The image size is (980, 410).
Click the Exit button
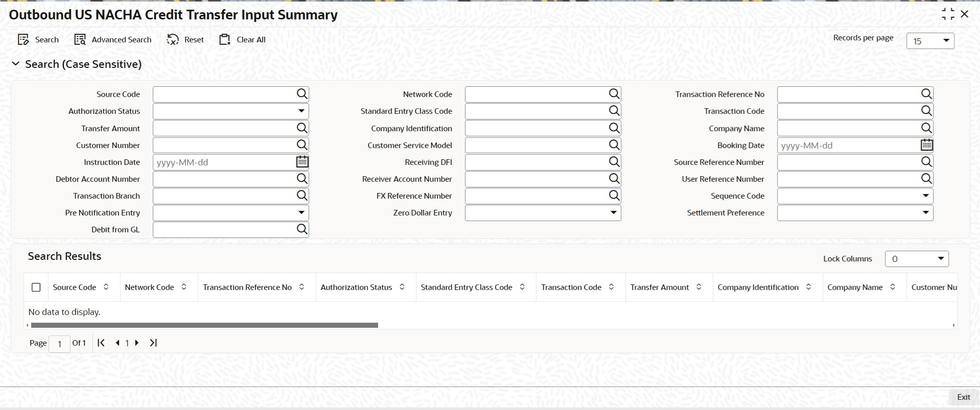[963, 397]
